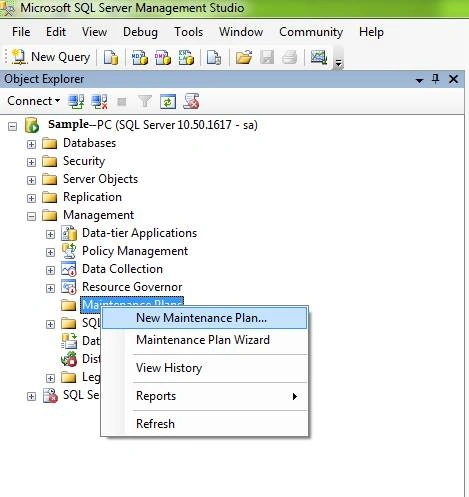Choose View History in context menu
The width and height of the screenshot is (469, 497).
click(x=204, y=368)
